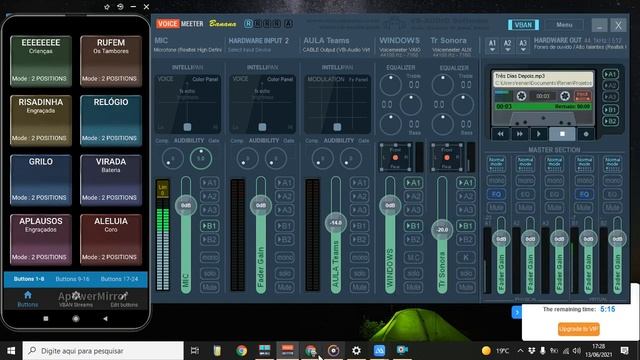640x360 pixels.
Task: Tap the Android back triangle button
Action: tap(105, 318)
